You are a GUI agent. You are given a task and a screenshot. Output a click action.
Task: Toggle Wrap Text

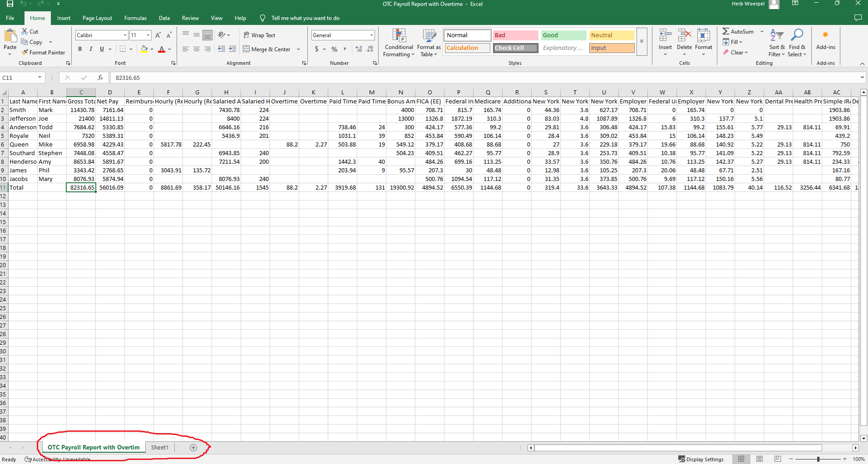tap(259, 35)
